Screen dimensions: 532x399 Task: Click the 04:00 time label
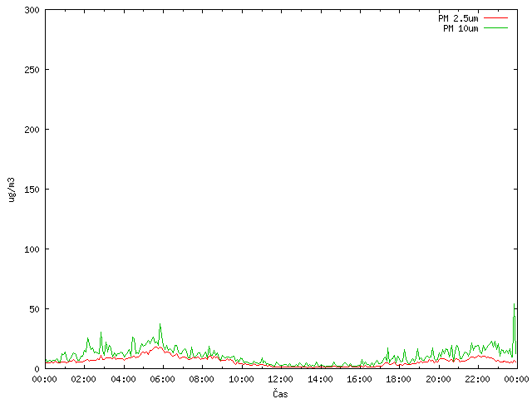123,379
